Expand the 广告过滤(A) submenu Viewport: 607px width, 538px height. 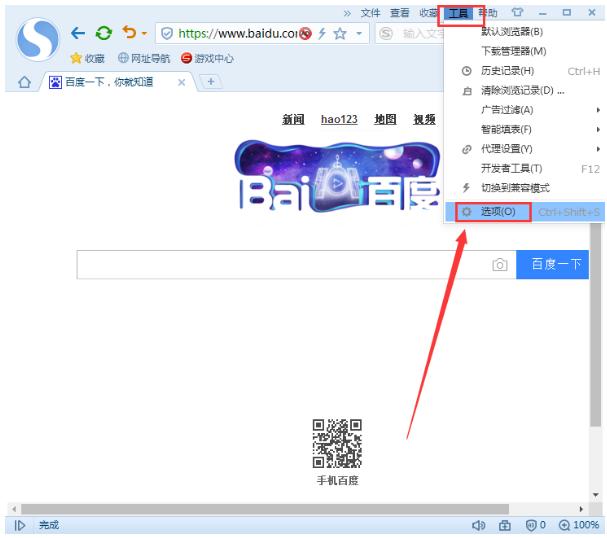[x=520, y=110]
